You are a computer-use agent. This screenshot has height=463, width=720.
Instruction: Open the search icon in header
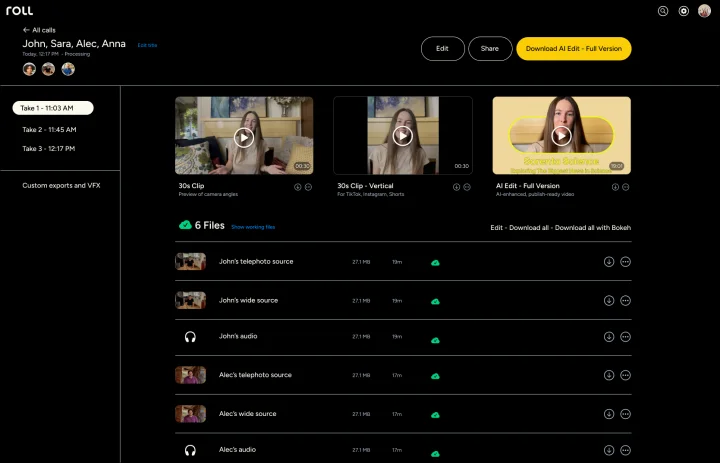pos(663,11)
